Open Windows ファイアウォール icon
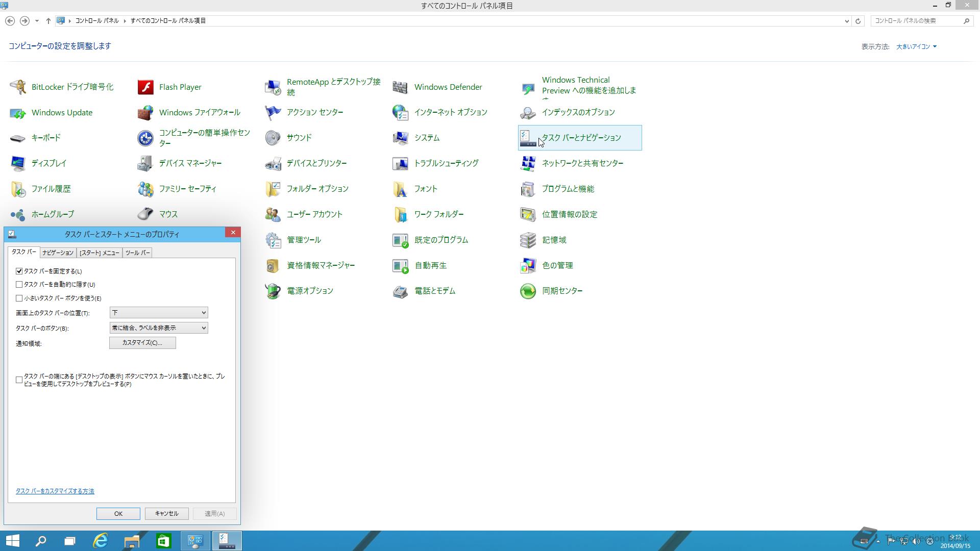Screen dimensions: 980x551 (x=145, y=113)
